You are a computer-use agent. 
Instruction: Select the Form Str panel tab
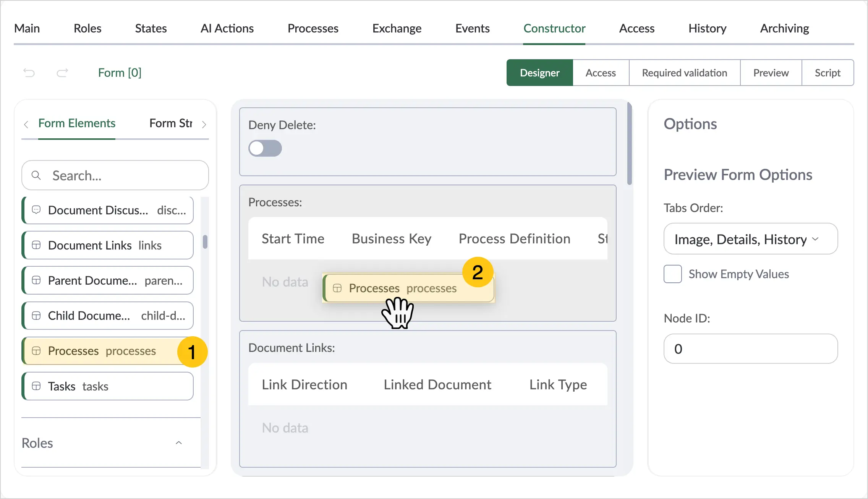(x=171, y=123)
